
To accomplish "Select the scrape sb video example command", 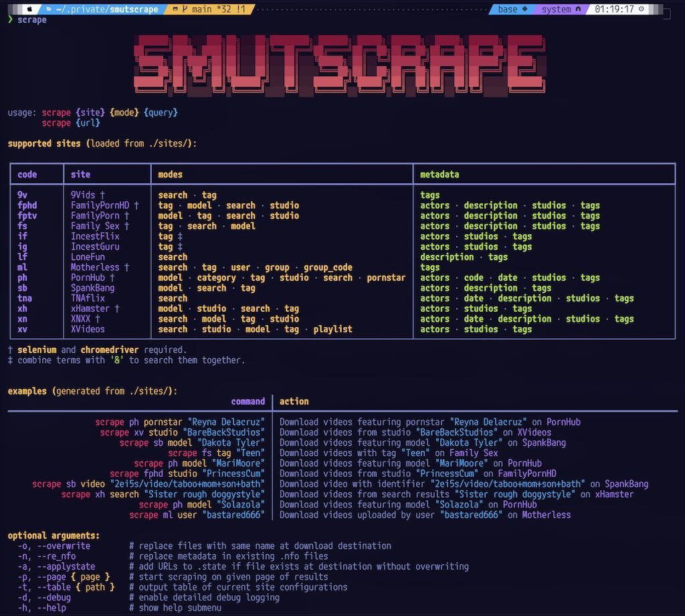I will (149, 484).
